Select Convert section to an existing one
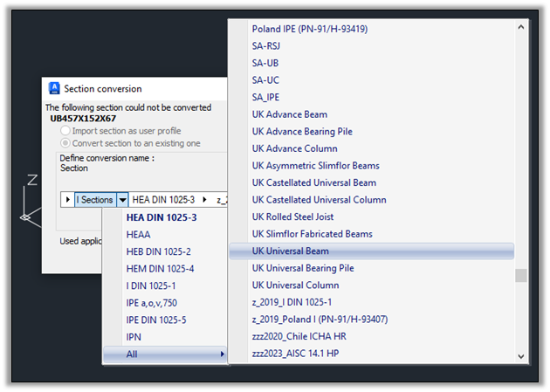The height and width of the screenshot is (392, 550). [65, 143]
